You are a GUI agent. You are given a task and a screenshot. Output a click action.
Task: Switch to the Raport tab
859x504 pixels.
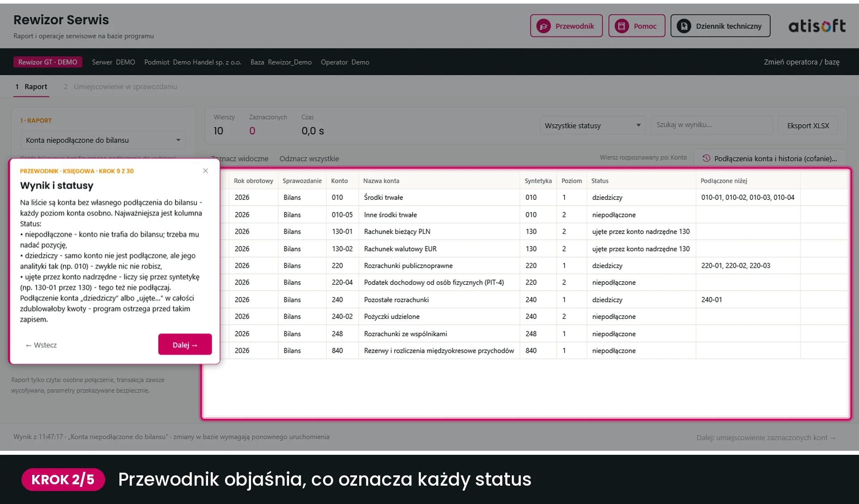31,87
